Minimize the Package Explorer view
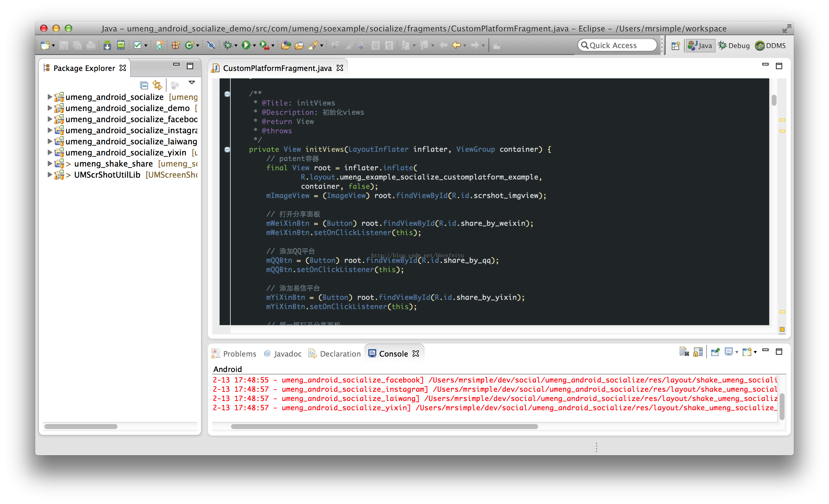This screenshot has width=829, height=504. 176,64
